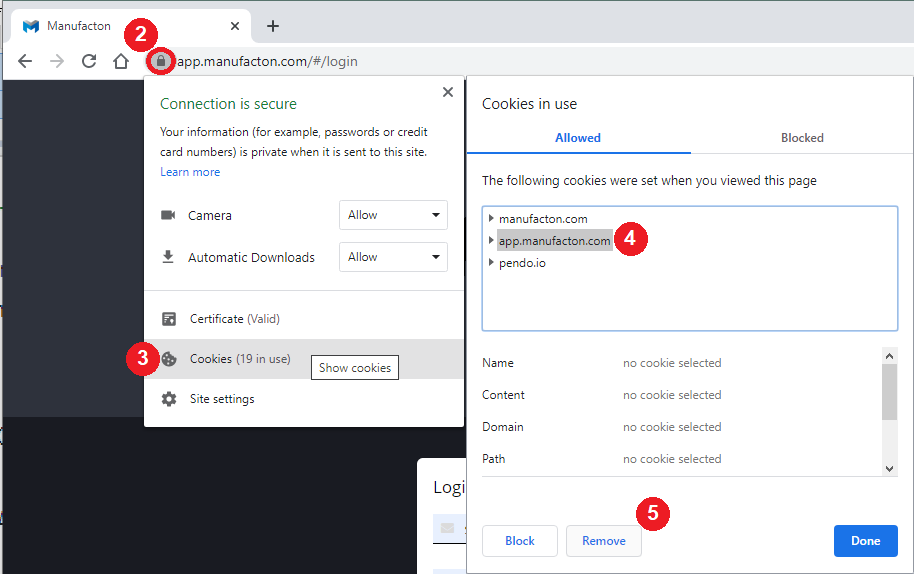Click the Learn more link

190,172
